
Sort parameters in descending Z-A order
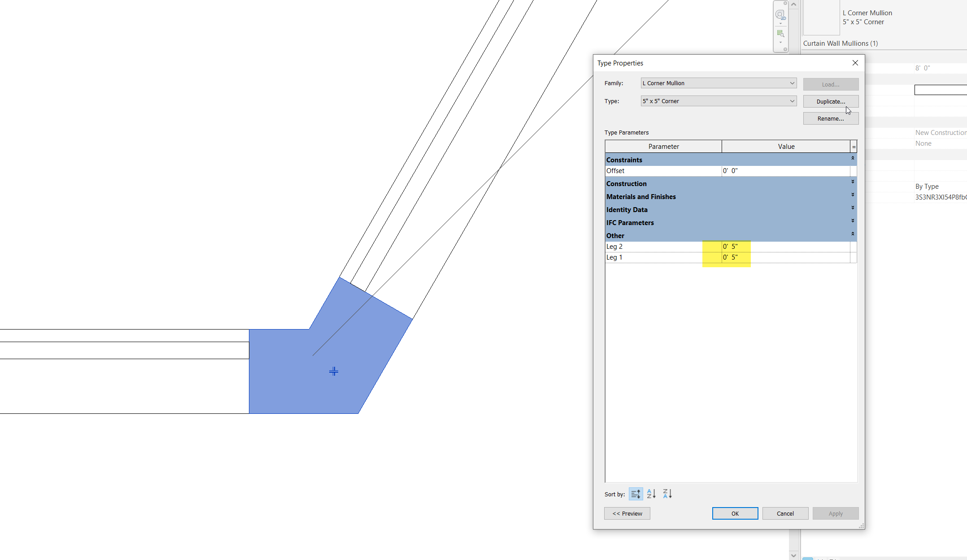tap(667, 494)
